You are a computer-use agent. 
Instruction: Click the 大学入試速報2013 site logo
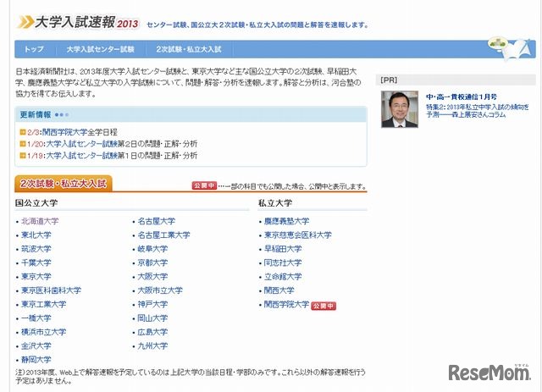pyautogui.click(x=78, y=23)
